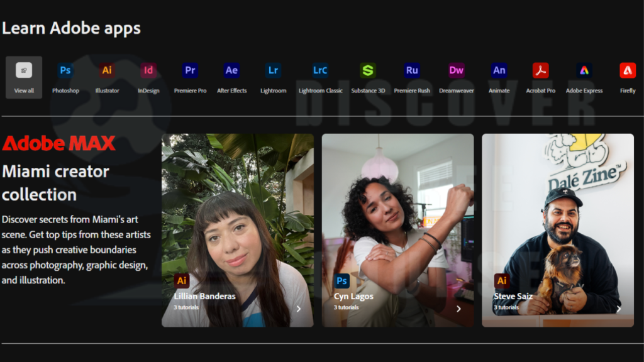This screenshot has width=644, height=362.
Task: Click '3 tutorials' under Cyn Lagos
Action: (347, 307)
